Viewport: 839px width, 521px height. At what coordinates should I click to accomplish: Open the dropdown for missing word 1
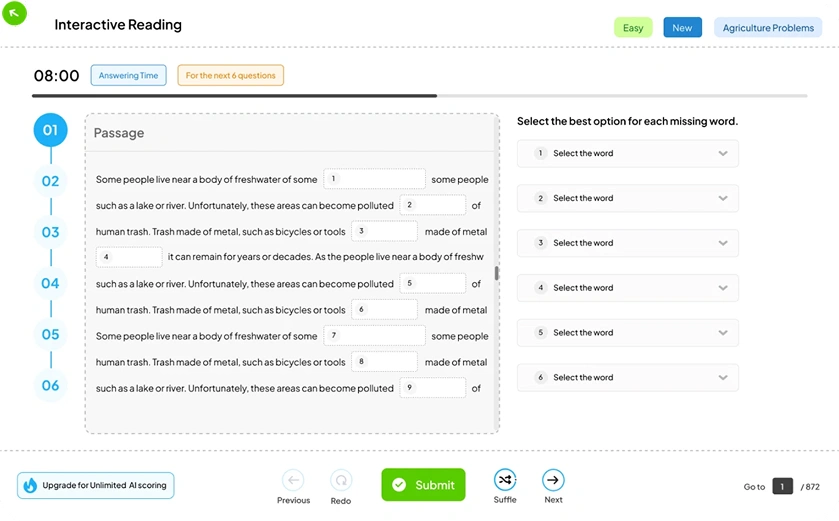[627, 154]
